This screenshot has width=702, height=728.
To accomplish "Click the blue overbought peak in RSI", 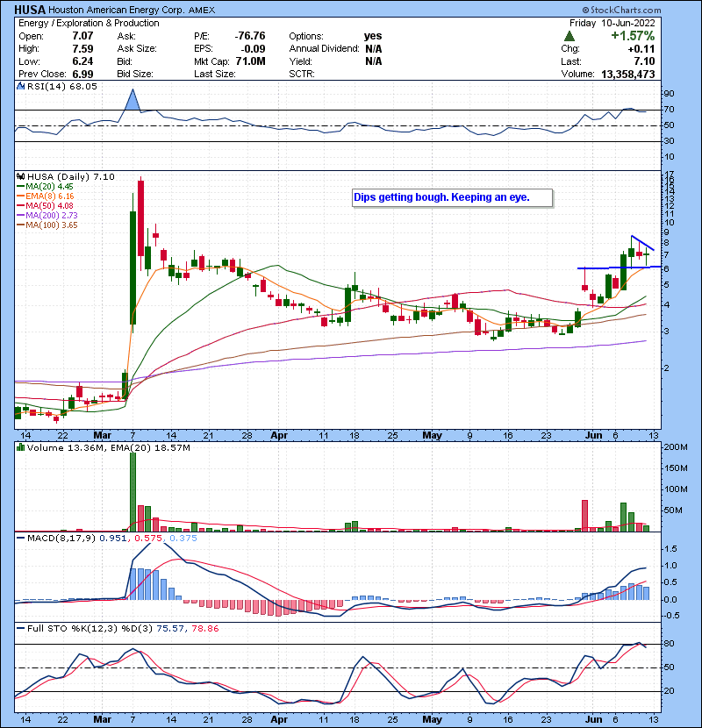I will [x=132, y=99].
